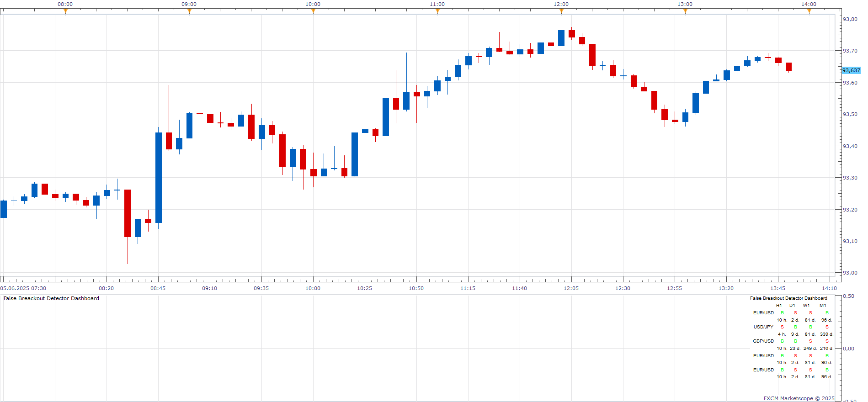868x402 pixels.
Task: Click the H1 column header in dashboard
Action: point(779,306)
